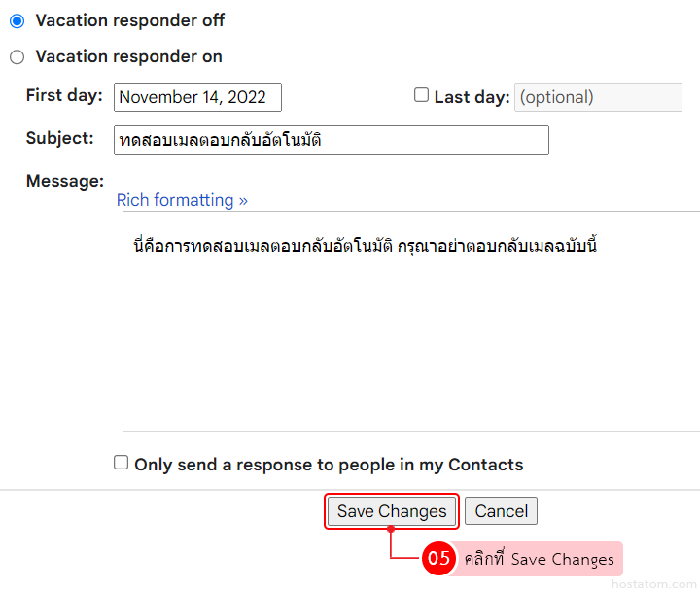700x591 pixels.
Task: Click the "Vacation responder on" label text
Action: [128, 57]
